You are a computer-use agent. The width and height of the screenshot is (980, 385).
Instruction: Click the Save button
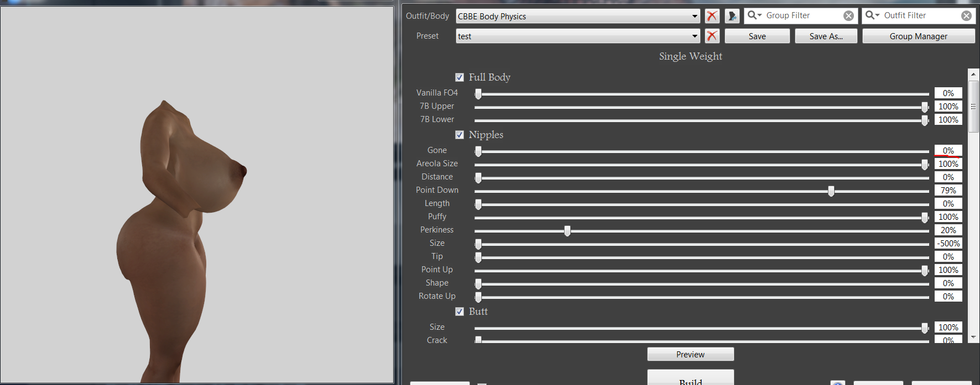(x=757, y=36)
